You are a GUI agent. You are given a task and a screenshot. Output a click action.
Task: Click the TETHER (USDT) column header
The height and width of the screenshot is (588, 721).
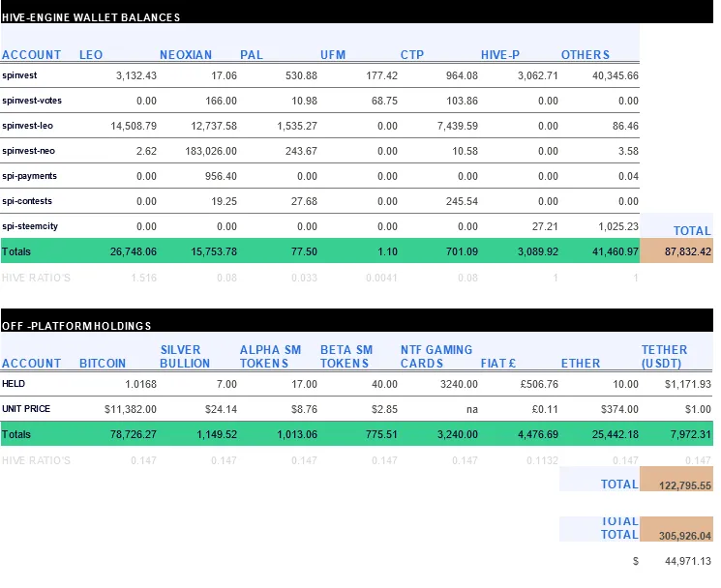665,357
